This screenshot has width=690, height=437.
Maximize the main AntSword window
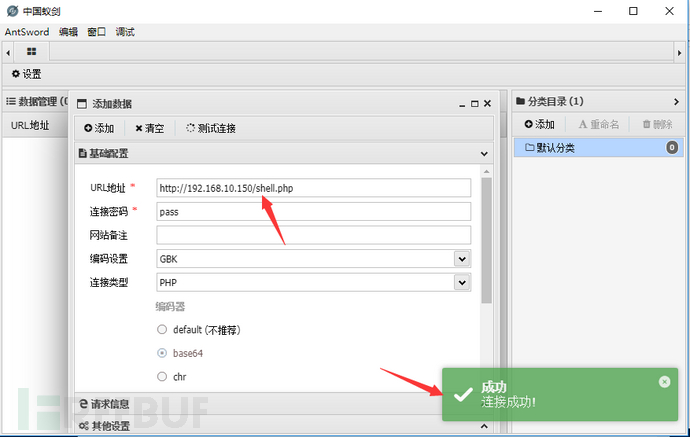pos(633,11)
